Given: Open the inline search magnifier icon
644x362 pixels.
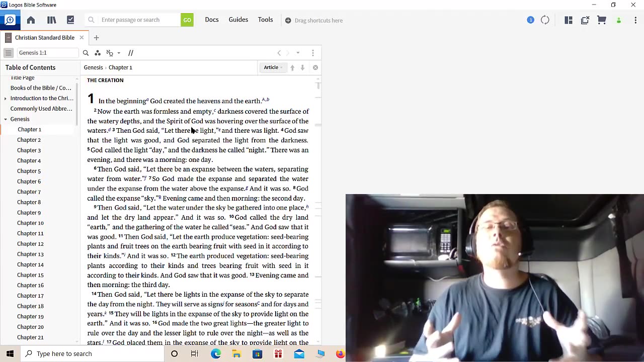Looking at the screenshot, I should tap(86, 53).
